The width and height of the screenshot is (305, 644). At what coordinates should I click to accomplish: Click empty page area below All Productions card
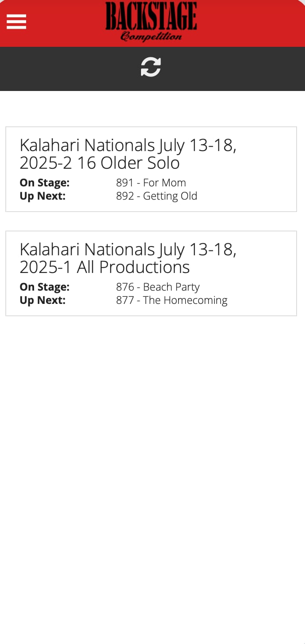(151, 442)
